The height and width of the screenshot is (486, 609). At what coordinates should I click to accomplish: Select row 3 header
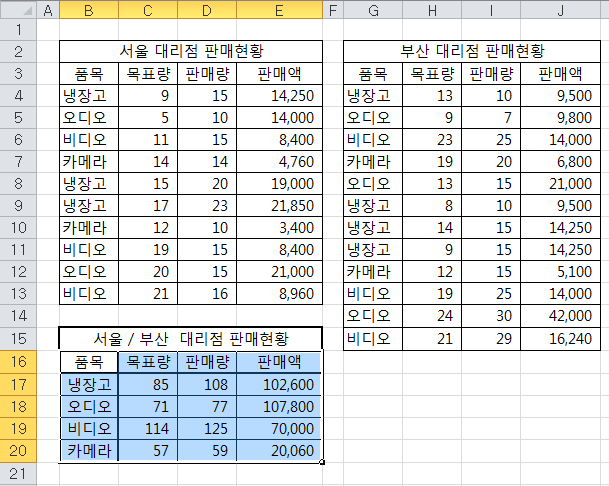click(18, 73)
